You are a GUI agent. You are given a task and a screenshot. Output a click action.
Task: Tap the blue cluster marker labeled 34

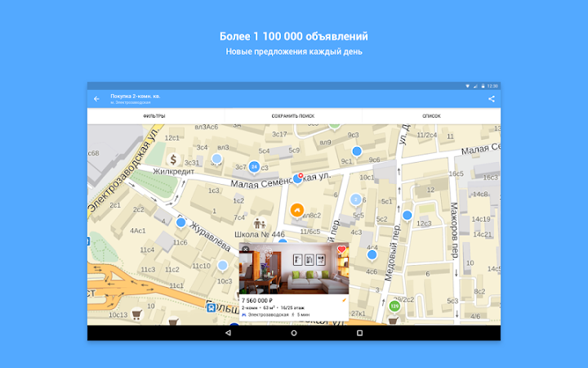(x=255, y=167)
